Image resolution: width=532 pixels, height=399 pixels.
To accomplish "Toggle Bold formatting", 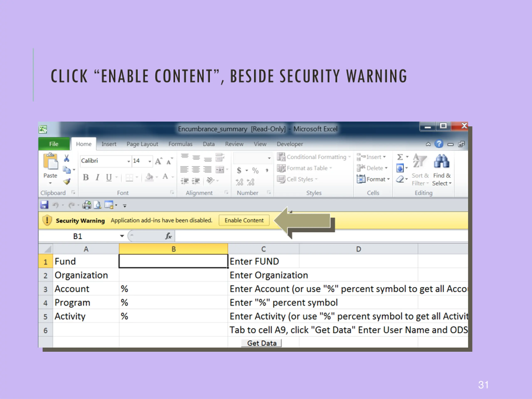I will [x=86, y=177].
